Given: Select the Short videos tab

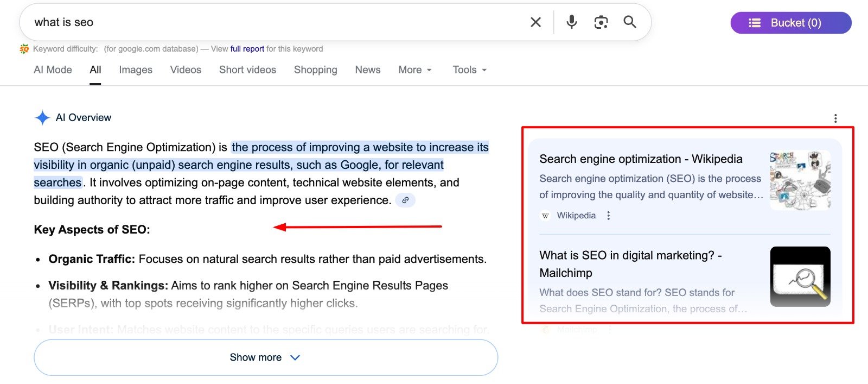Looking at the screenshot, I should click(x=247, y=70).
